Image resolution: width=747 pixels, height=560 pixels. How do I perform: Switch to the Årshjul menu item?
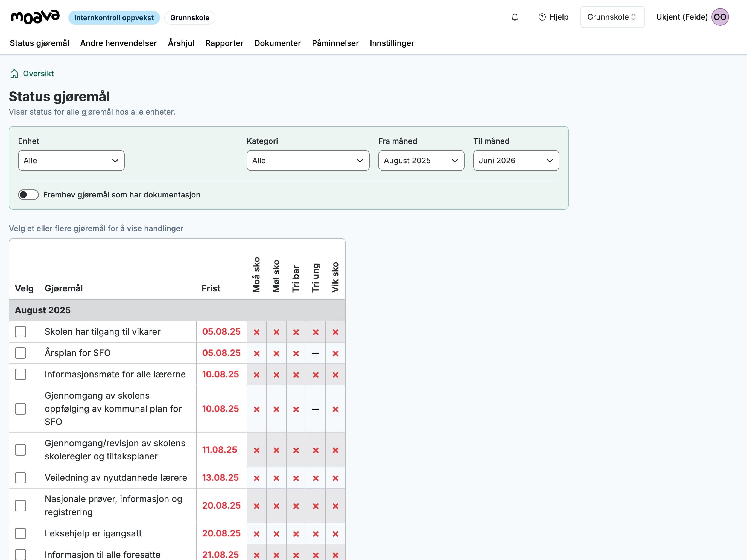[181, 43]
